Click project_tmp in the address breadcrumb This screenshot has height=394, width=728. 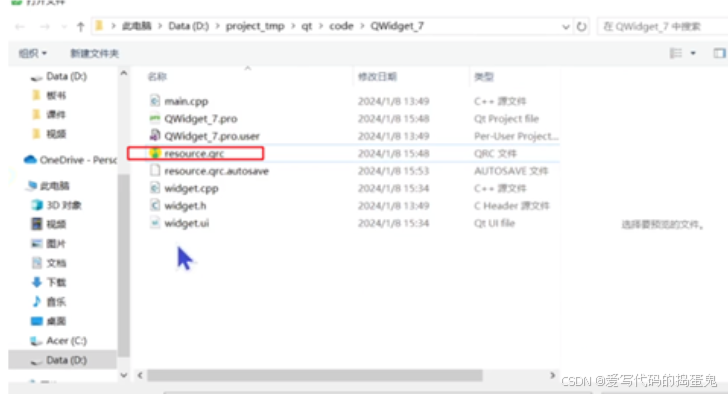pyautogui.click(x=255, y=26)
